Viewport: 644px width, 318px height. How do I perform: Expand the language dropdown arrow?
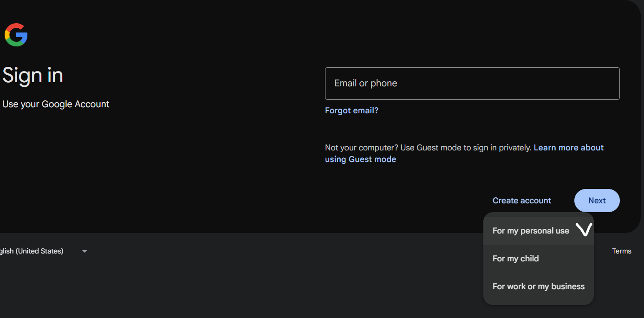click(x=85, y=251)
